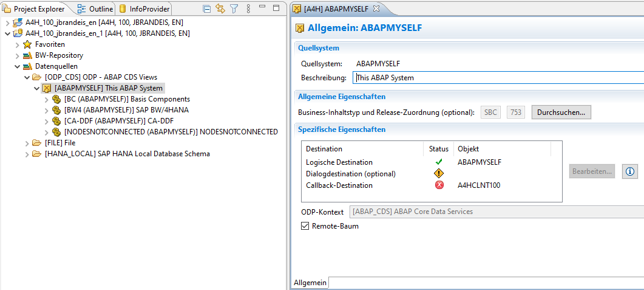Collapse the ABAPMYSELF tree node
This screenshot has height=290, width=644.
[x=37, y=88]
